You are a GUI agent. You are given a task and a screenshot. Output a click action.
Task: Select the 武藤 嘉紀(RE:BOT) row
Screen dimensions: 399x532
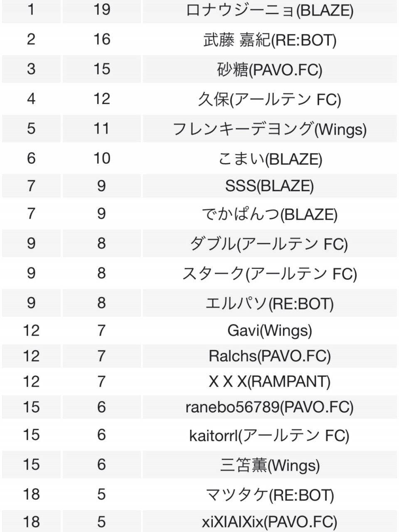(269, 40)
